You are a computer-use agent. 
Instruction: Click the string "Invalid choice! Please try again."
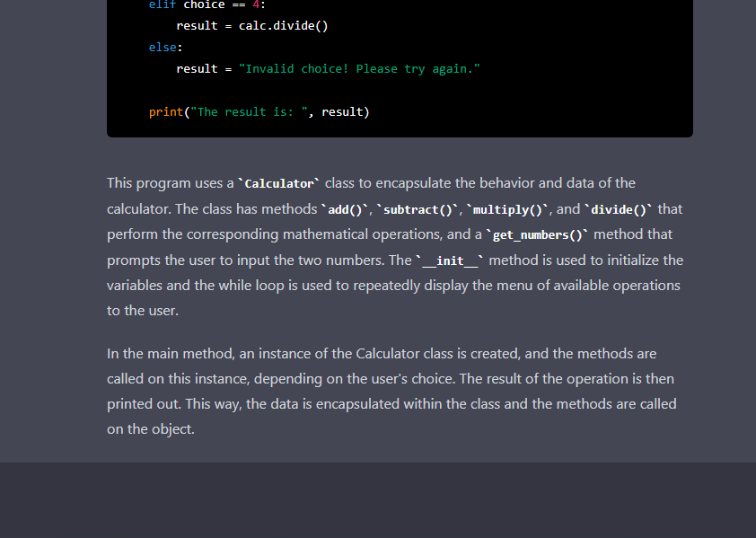[x=359, y=69]
